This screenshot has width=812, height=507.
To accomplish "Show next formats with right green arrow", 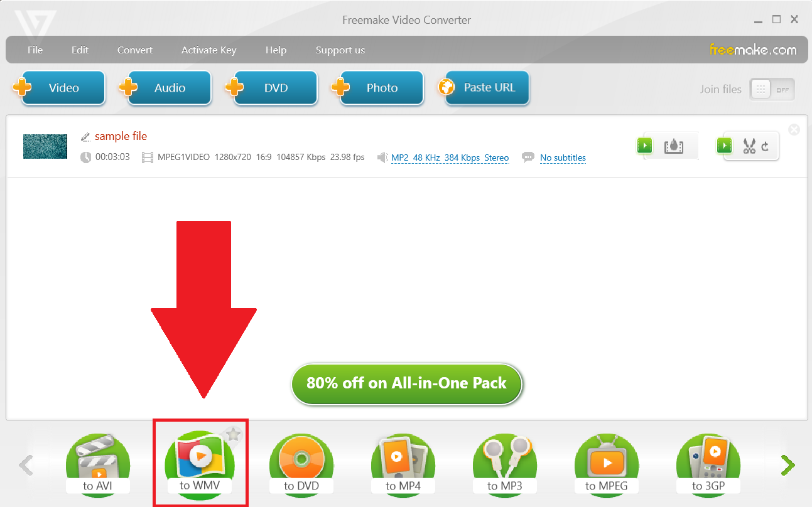I will click(x=788, y=465).
